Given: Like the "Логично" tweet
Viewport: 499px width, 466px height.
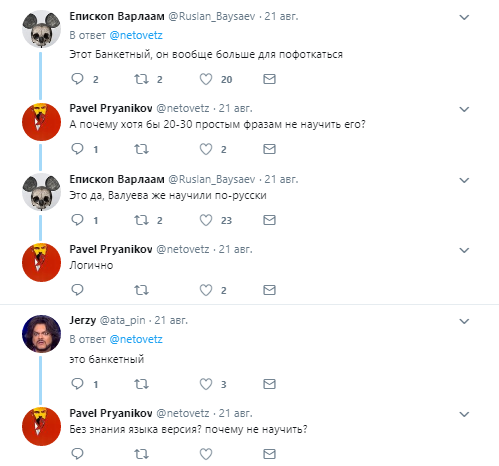Looking at the screenshot, I should 206,290.
